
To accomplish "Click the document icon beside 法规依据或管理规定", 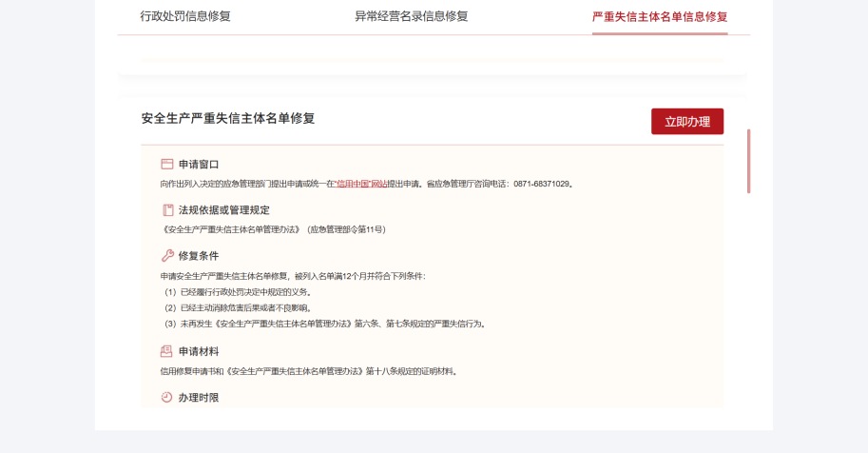I will 167,209.
